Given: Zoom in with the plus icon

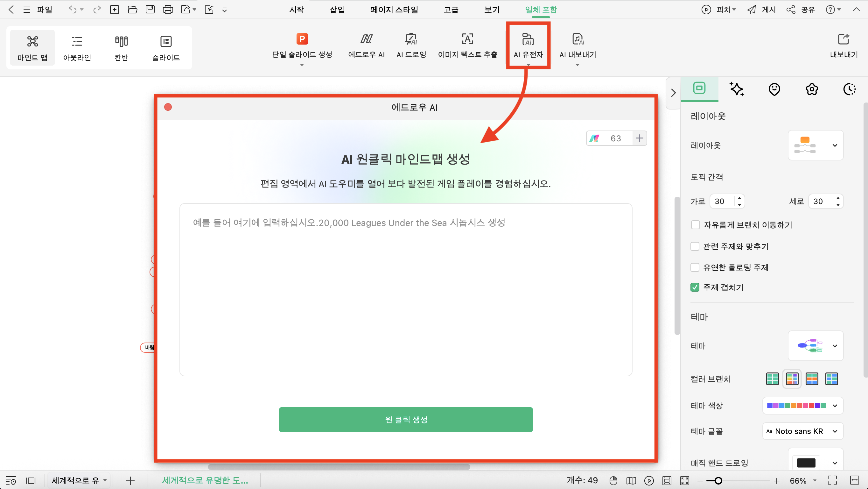Looking at the screenshot, I should click(777, 481).
